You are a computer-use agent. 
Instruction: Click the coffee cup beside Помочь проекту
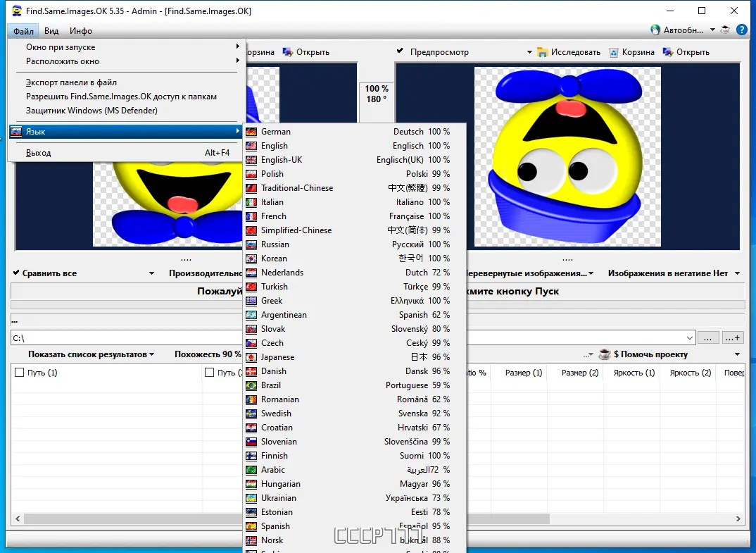605,354
